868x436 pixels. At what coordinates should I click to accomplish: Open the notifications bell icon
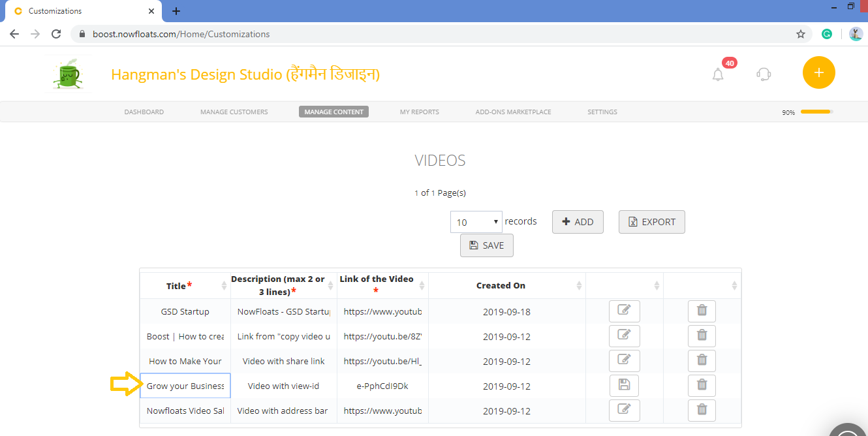[x=718, y=74]
